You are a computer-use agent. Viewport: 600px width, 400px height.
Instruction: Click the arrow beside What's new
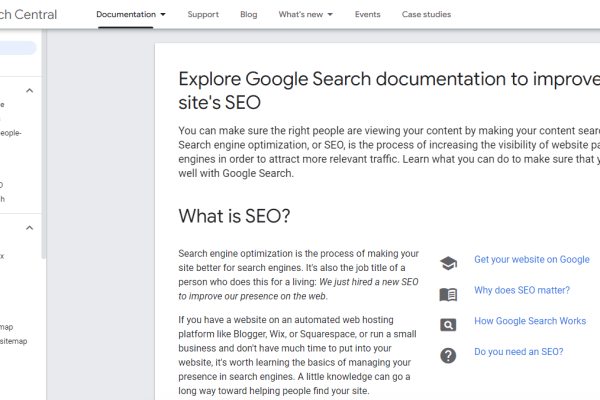(330, 15)
